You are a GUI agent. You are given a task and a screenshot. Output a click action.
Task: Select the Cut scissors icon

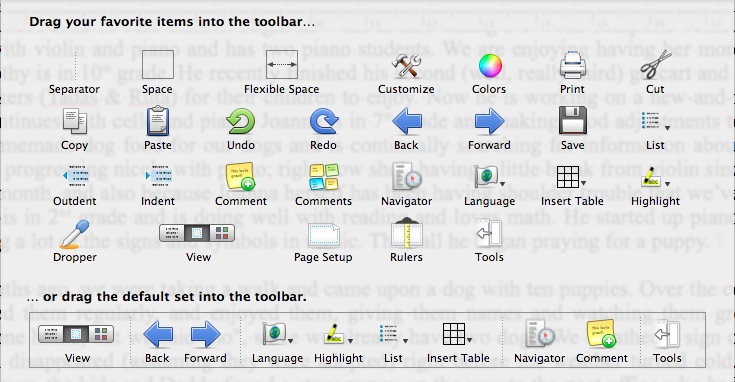[x=655, y=65]
